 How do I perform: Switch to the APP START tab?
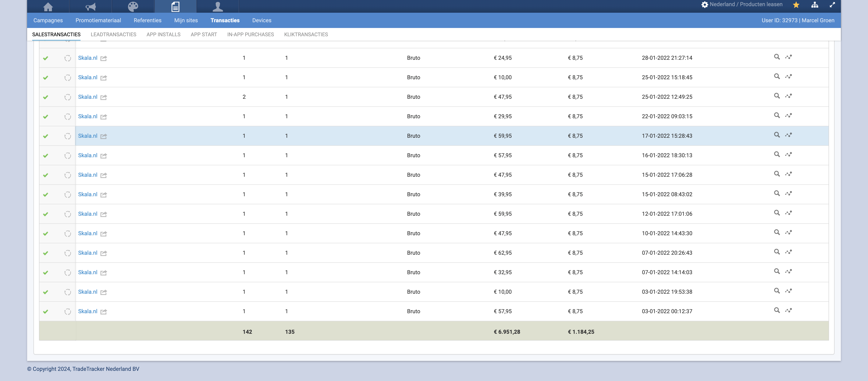click(204, 34)
